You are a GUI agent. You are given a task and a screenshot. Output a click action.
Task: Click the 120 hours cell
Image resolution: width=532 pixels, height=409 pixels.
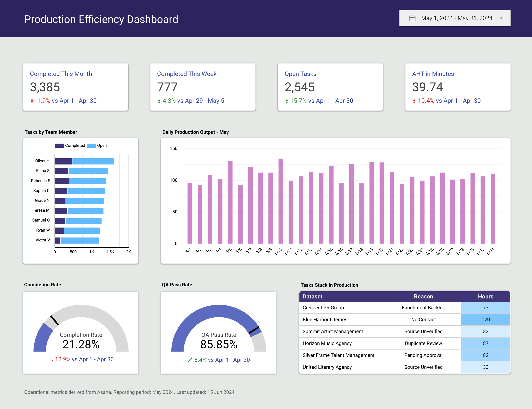click(x=485, y=320)
